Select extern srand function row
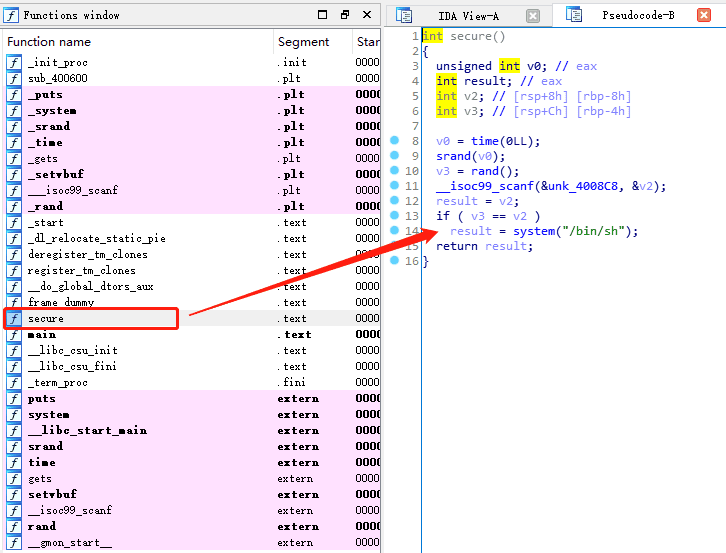The image size is (726, 553). [x=192, y=446]
